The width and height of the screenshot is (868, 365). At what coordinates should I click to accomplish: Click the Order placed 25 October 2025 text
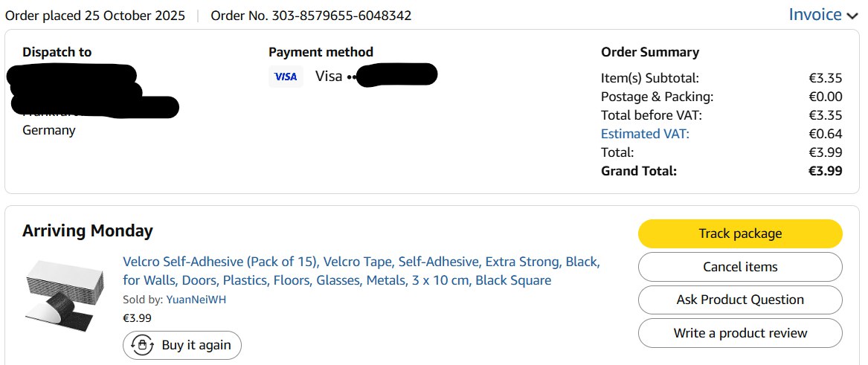pyautogui.click(x=94, y=15)
